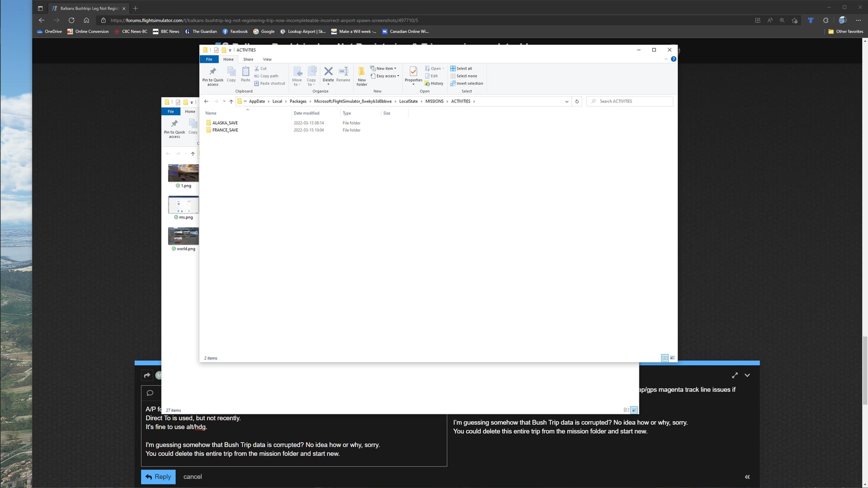Click the blue Reply button
Screen dimensions: 868x488
(158, 477)
